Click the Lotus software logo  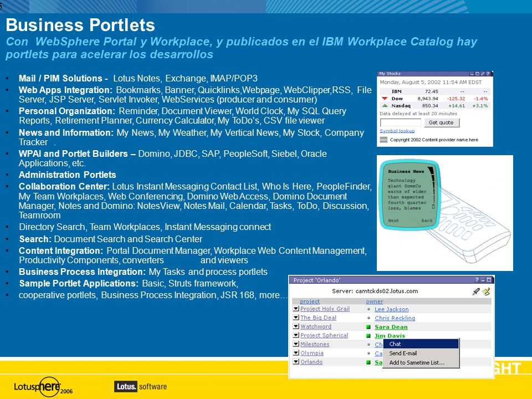pos(140,386)
